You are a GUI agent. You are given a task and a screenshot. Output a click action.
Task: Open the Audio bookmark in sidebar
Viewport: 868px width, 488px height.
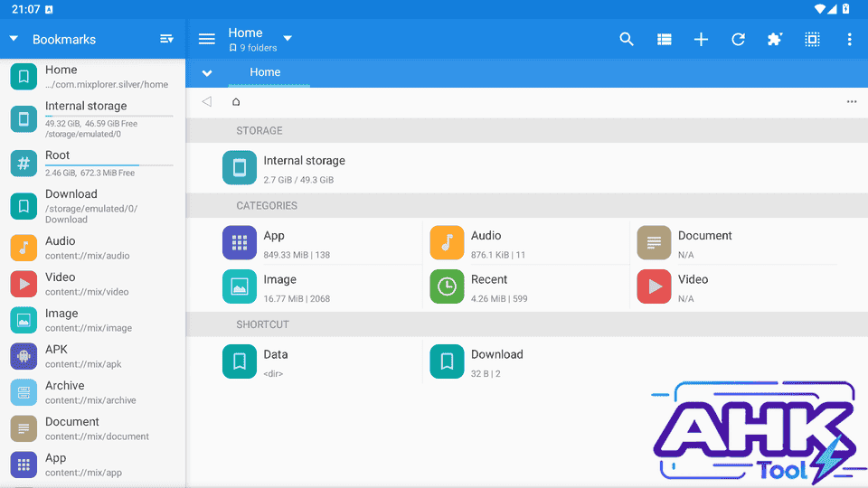click(92, 248)
